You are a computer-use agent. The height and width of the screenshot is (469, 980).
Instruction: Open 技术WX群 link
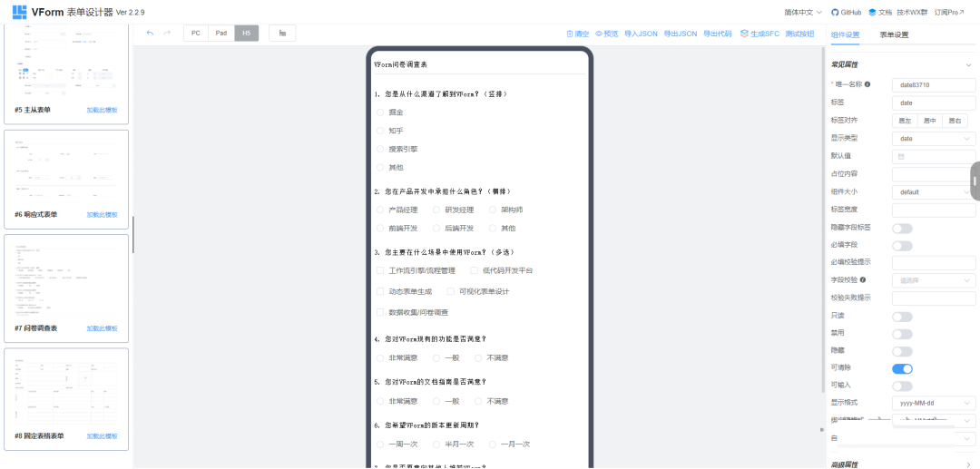click(913, 13)
